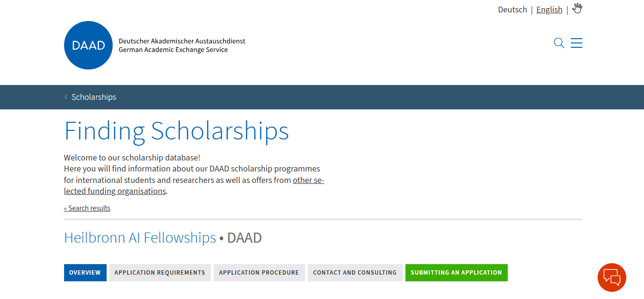Click the green Submitting an Application button

click(457, 273)
